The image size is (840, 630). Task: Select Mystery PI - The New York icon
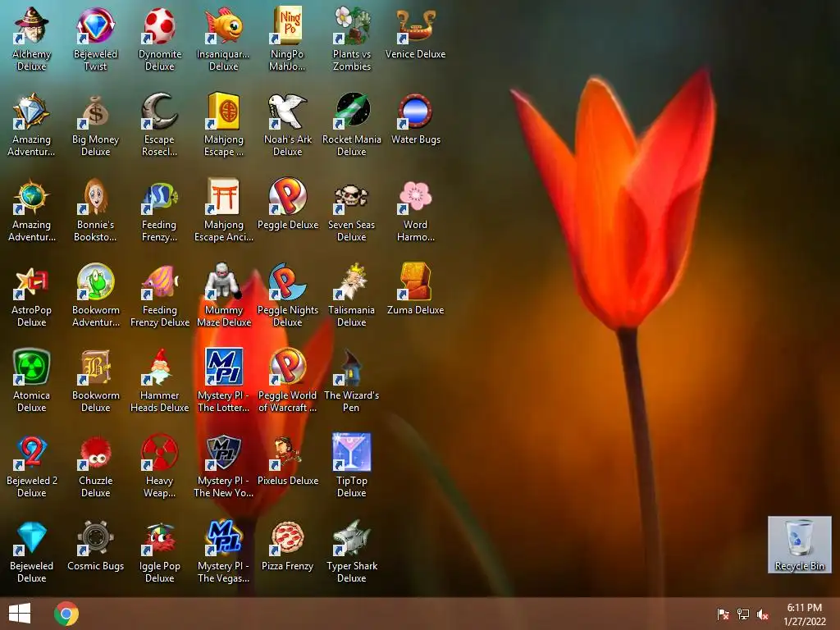[223, 452]
